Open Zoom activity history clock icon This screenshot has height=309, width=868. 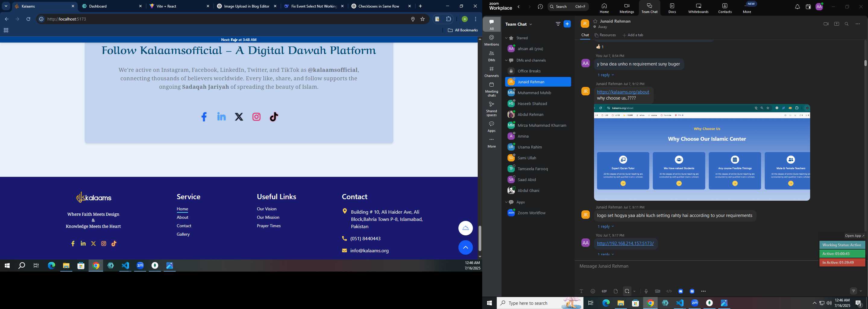click(x=540, y=7)
